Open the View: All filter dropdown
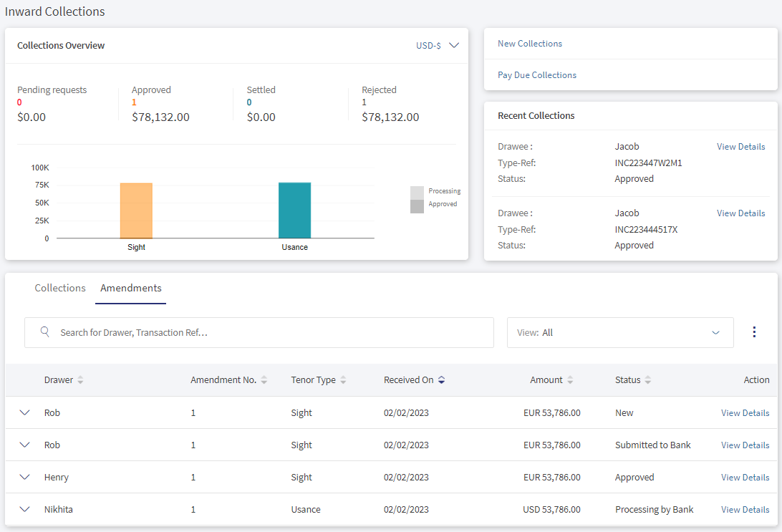 (x=620, y=332)
